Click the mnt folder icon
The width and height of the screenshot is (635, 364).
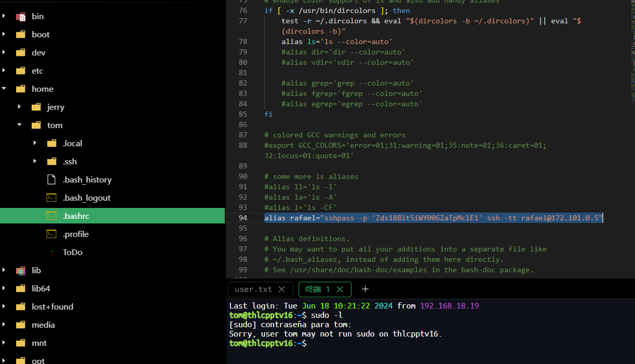[21, 343]
